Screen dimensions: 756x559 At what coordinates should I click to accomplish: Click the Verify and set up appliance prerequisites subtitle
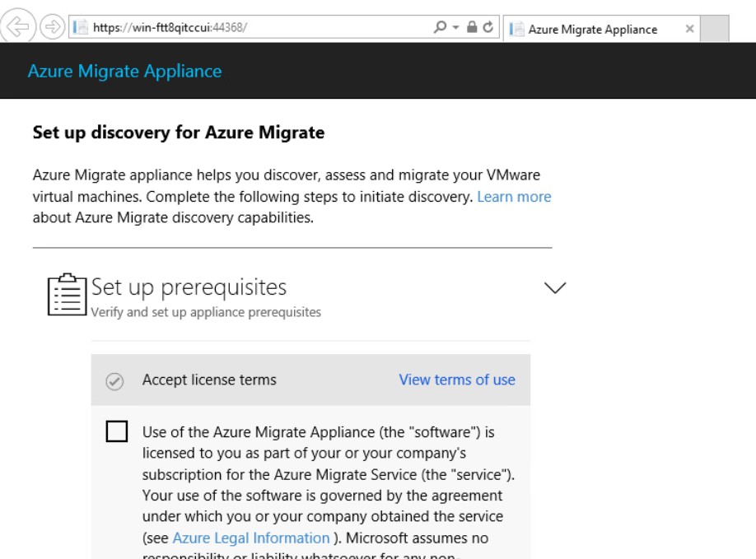[x=206, y=312]
